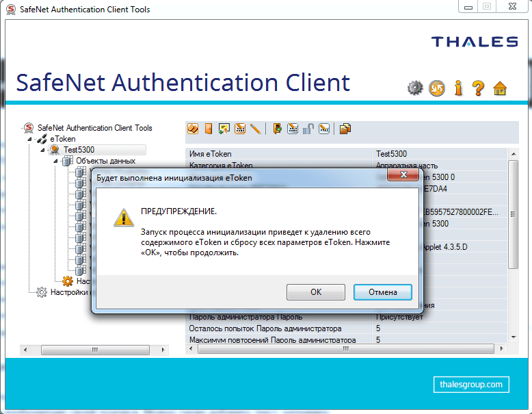Image resolution: width=532 pixels, height=414 pixels.
Task: Click the tree panel horizontal scrollbar thumb
Action: tap(95, 350)
